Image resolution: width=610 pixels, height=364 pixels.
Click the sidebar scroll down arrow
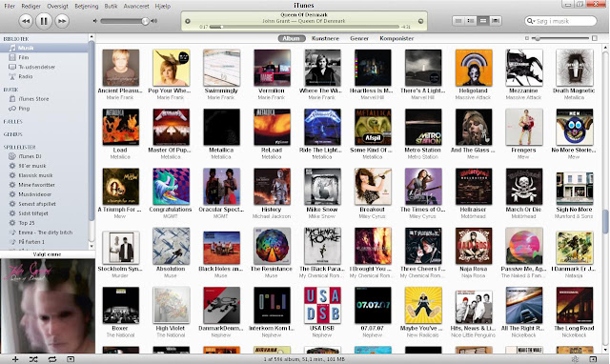click(x=91, y=246)
